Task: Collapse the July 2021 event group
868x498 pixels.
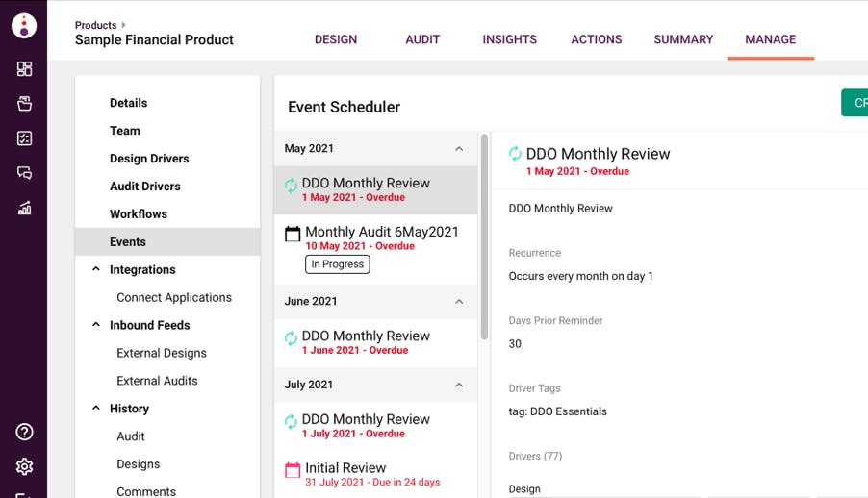Action: (x=459, y=386)
